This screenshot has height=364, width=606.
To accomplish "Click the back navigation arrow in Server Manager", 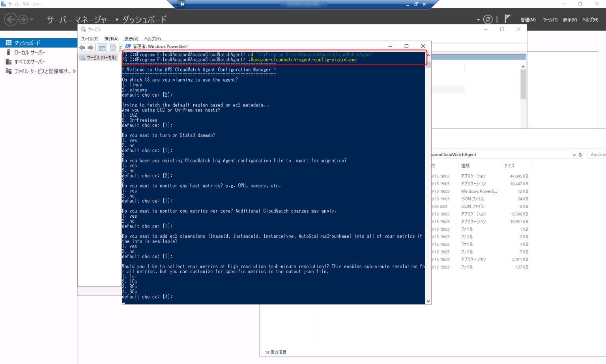I will pos(11,19).
